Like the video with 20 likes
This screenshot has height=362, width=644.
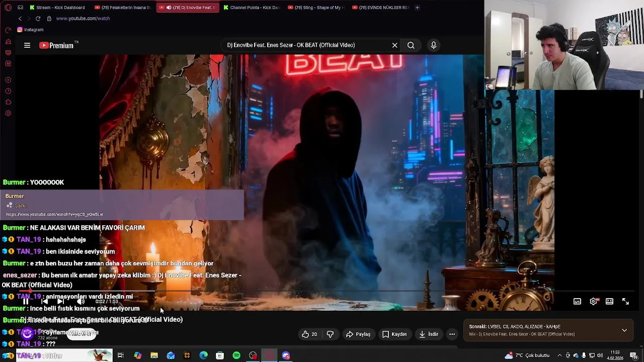coord(309,334)
